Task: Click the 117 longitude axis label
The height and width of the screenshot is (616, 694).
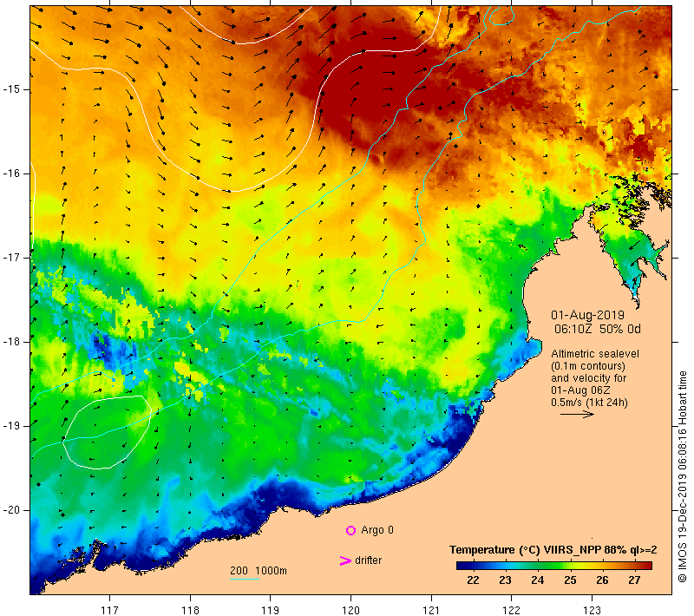Action: coord(109,610)
